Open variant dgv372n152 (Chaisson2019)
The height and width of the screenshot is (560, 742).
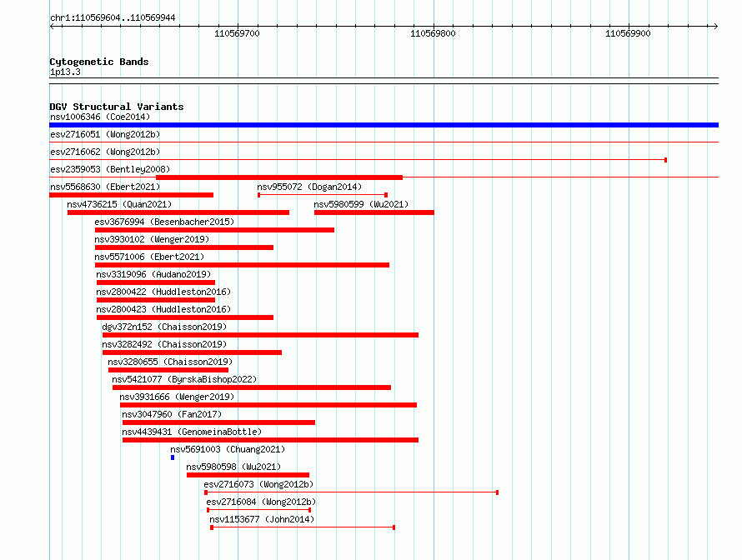[x=164, y=327]
